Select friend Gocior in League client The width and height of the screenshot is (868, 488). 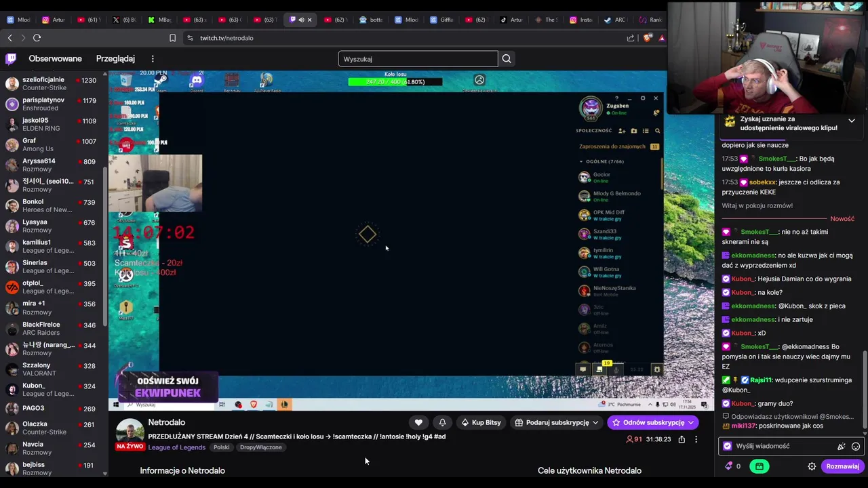(617, 178)
